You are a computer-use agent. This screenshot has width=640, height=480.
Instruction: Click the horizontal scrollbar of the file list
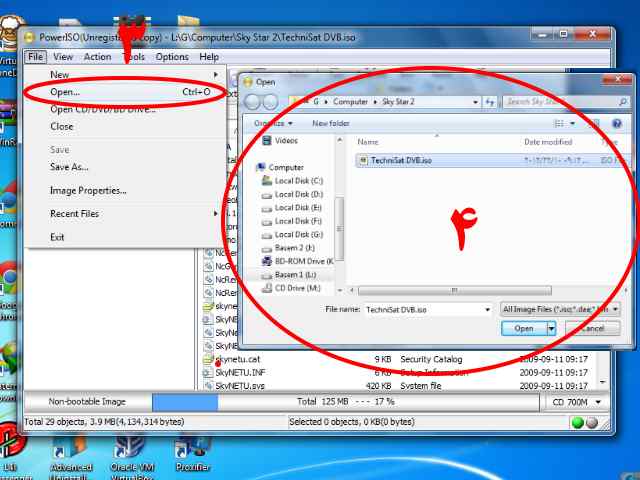(x=454, y=291)
